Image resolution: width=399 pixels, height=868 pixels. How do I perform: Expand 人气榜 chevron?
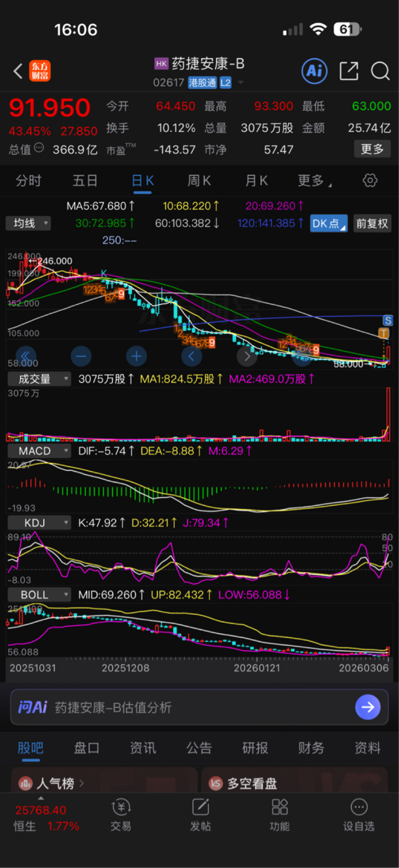pyautogui.click(x=82, y=783)
